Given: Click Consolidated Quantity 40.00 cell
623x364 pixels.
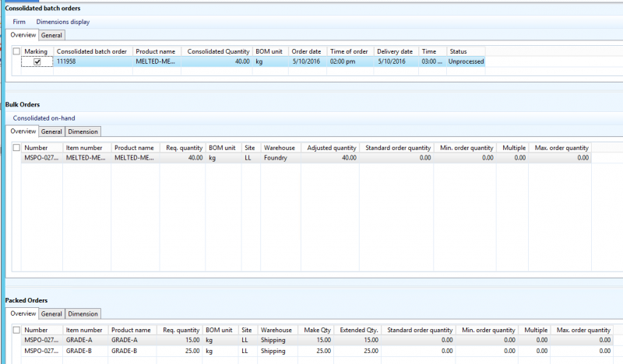Looking at the screenshot, I should [x=217, y=61].
